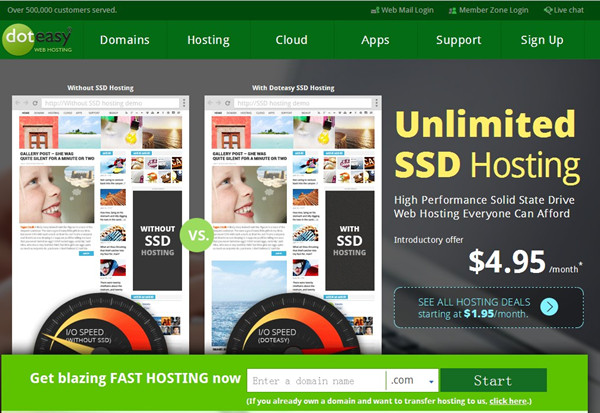Viewport: 600px width, 413px height.
Task: Click the Member Zone people icon
Action: [x=453, y=10]
